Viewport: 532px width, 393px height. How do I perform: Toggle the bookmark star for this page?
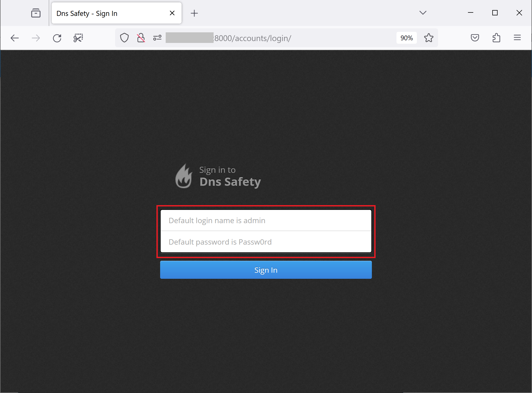tap(429, 38)
